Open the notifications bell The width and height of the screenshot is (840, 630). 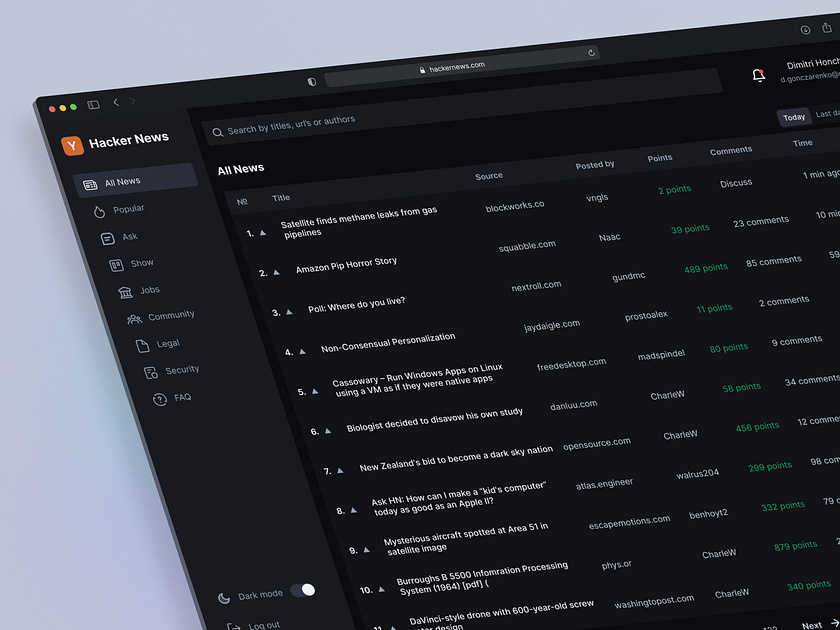pyautogui.click(x=759, y=75)
